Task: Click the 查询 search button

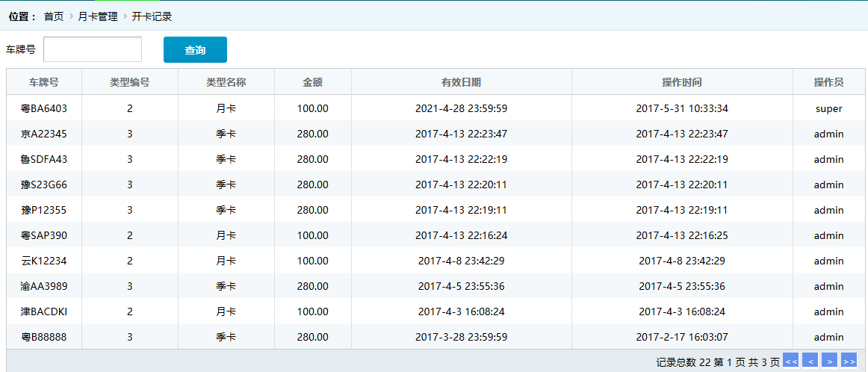Action: [195, 50]
